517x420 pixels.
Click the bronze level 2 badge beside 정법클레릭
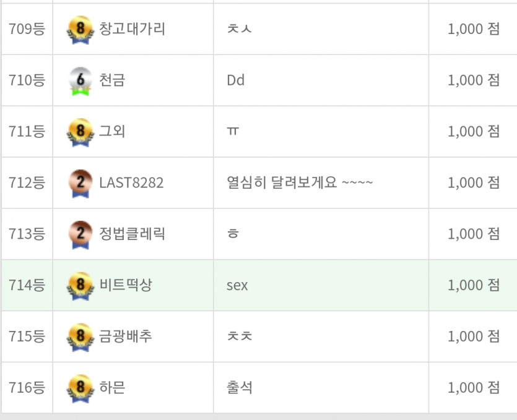[80, 235]
